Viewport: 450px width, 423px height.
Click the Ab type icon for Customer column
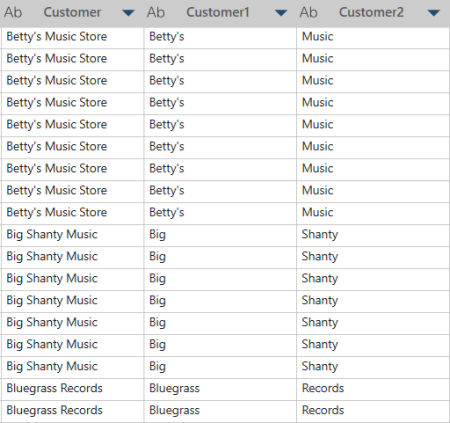pyautogui.click(x=13, y=13)
